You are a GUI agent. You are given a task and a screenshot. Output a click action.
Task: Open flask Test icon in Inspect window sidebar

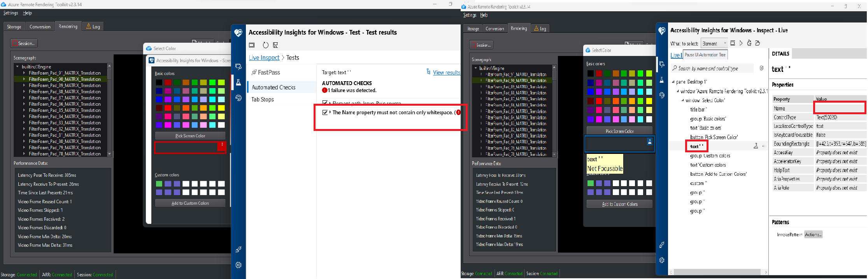pyautogui.click(x=662, y=80)
